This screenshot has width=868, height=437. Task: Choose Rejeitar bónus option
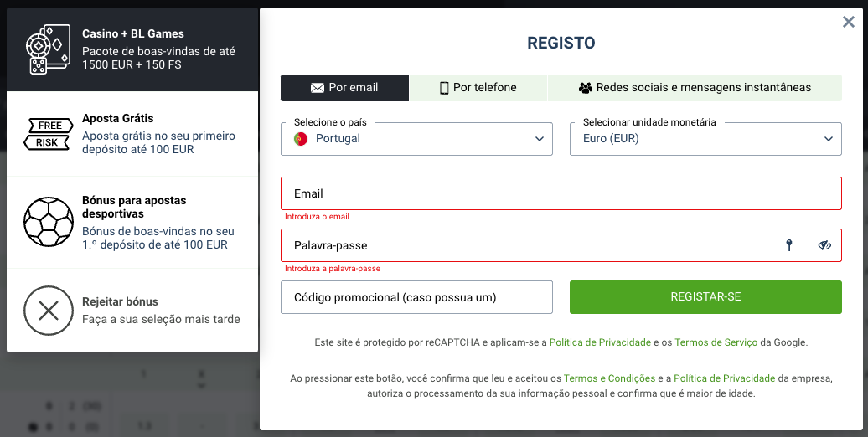132,310
